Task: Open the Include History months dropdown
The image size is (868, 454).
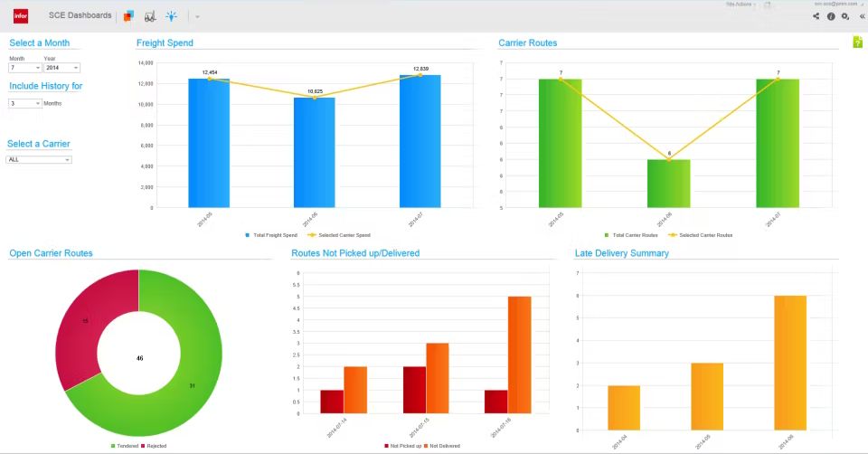Action: 25,104
